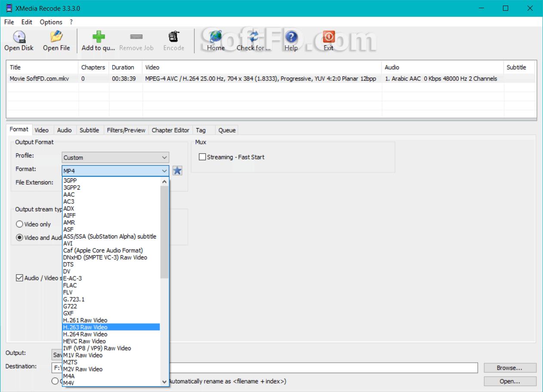The height and width of the screenshot is (392, 543).
Task: Switch to the Tag tab
Action: tap(201, 130)
